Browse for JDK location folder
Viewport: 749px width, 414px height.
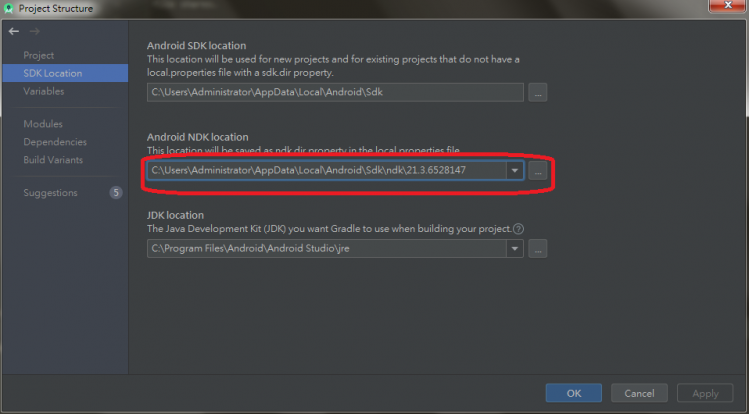[538, 249]
